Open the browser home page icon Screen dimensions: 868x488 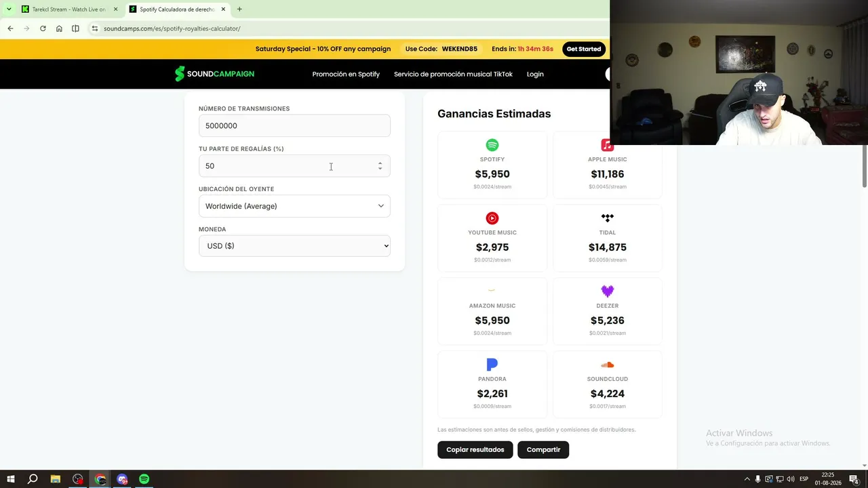[59, 28]
